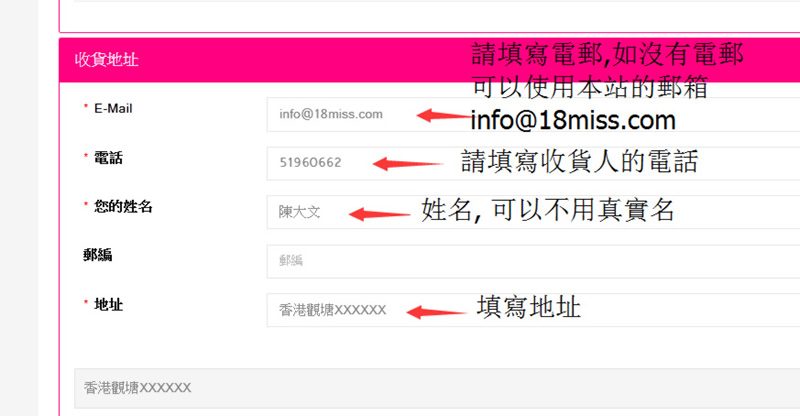The height and width of the screenshot is (416, 800).
Task: Click the red arrow next to 陳大文 name
Action: pos(380,214)
